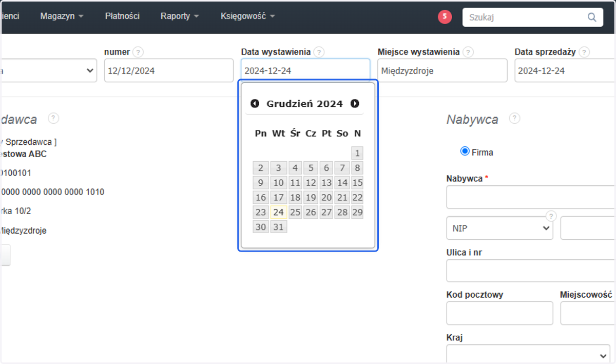Pick day 30 in the calendar
The image size is (616, 364).
pyautogui.click(x=261, y=226)
